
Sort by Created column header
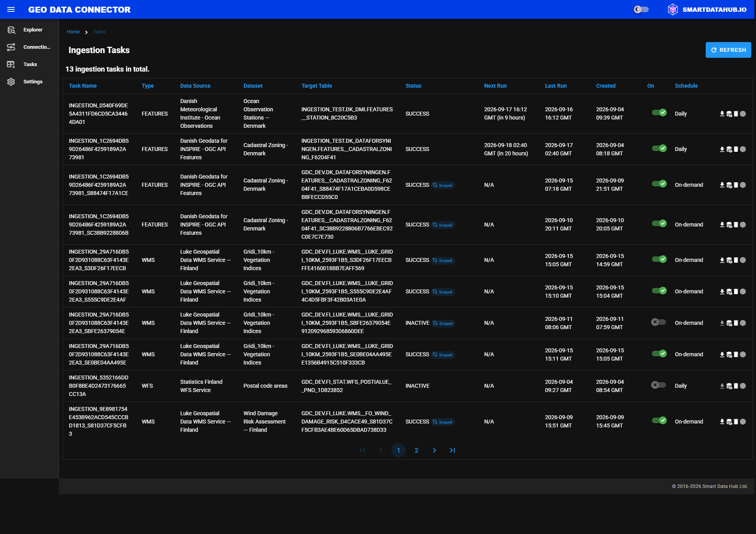[606, 86]
